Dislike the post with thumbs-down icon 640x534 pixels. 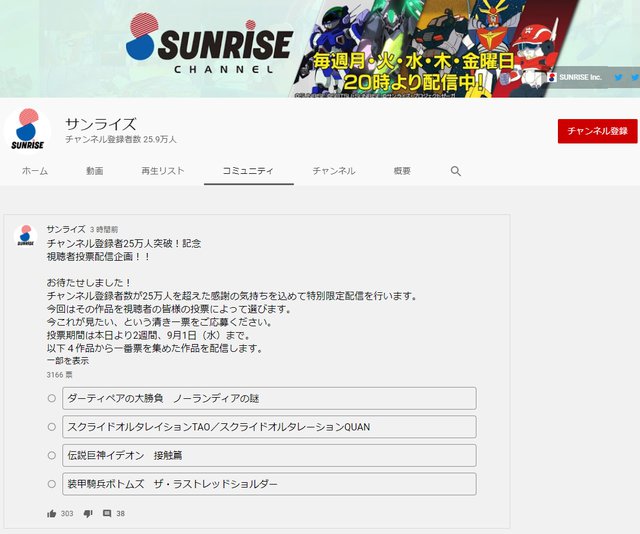click(88, 514)
